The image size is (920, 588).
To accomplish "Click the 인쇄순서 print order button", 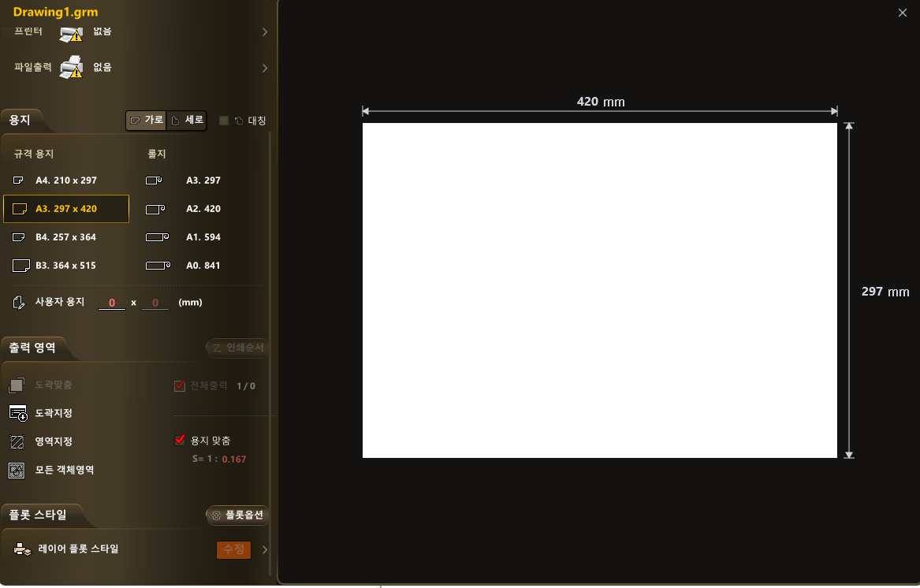I will (238, 348).
